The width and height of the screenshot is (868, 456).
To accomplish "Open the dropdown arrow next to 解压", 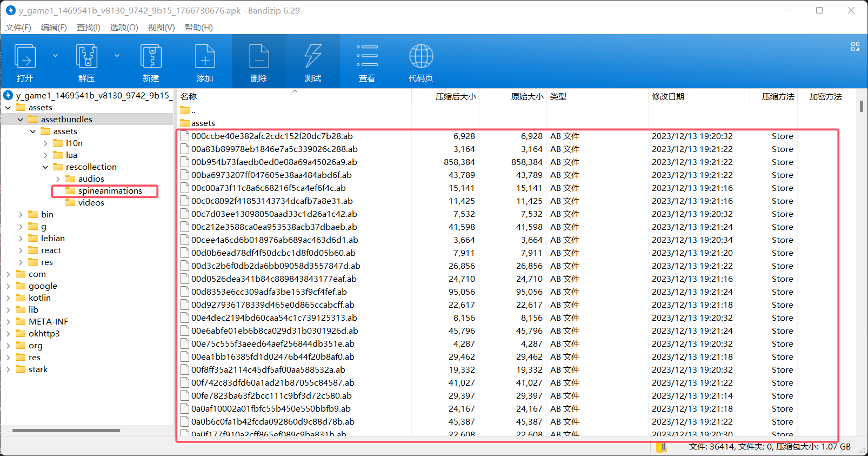I will pos(117,56).
